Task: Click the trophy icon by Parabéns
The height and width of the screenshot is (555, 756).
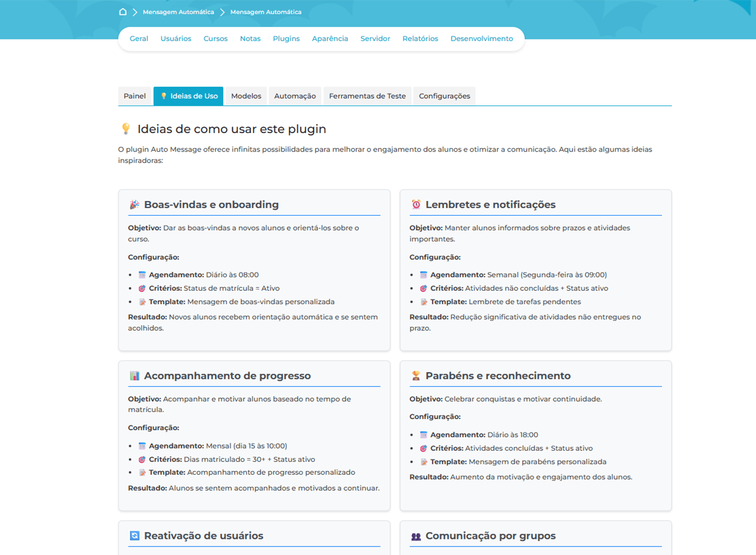Action: (416, 376)
